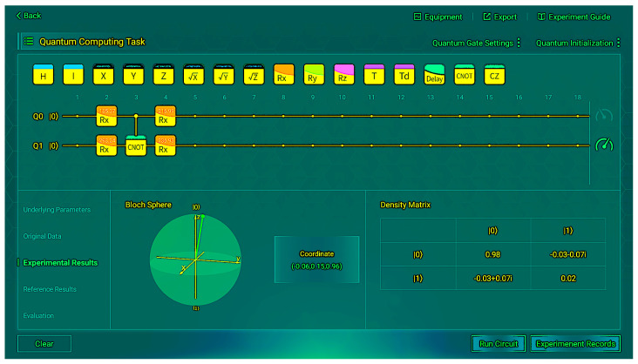
Task: Choose the Rx gate in the palette
Action: [283, 74]
